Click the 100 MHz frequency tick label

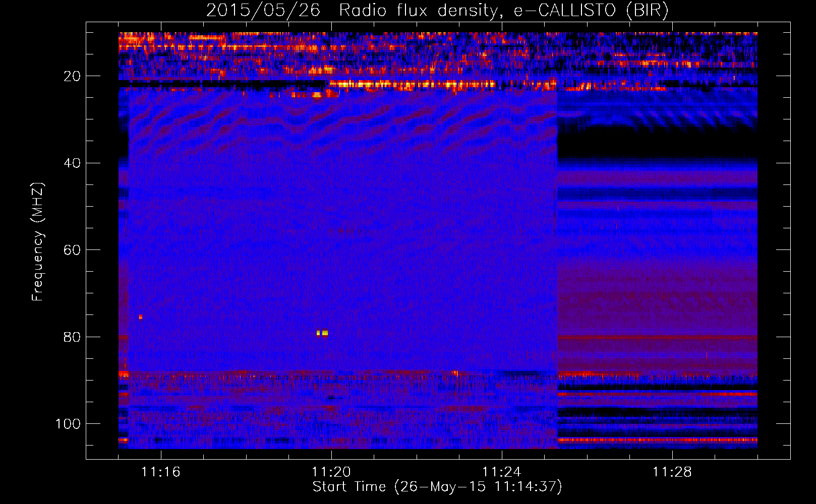click(x=68, y=424)
